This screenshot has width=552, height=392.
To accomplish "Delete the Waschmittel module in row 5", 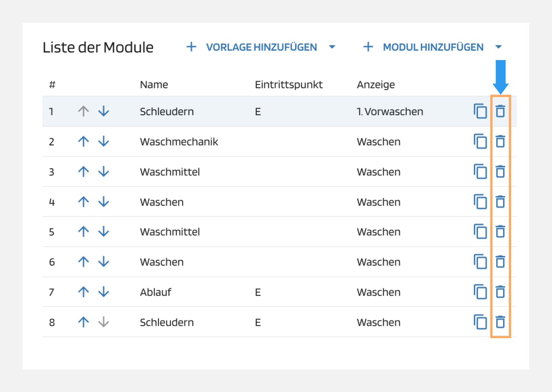I will [500, 232].
